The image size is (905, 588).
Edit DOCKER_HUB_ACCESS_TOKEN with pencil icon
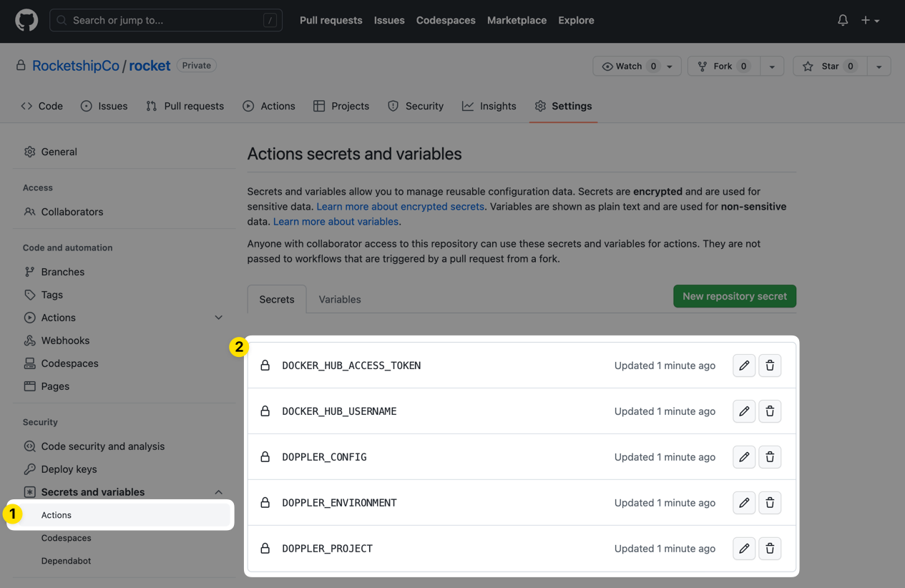coord(744,366)
